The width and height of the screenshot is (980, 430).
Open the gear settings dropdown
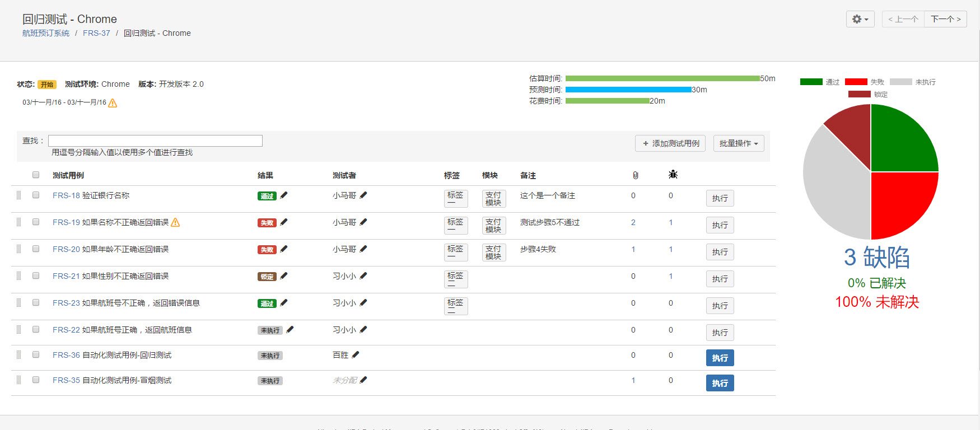860,19
